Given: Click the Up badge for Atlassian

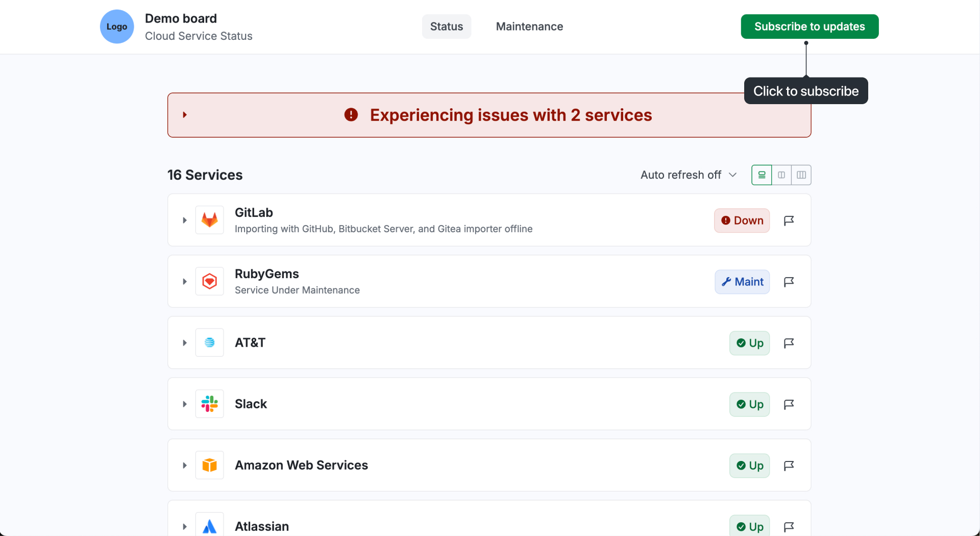Looking at the screenshot, I should point(749,526).
